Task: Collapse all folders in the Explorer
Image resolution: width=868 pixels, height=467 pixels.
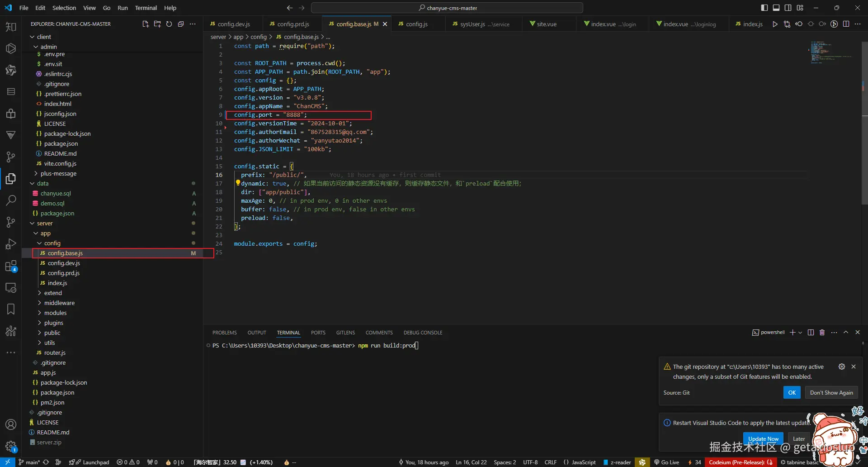Action: [181, 24]
